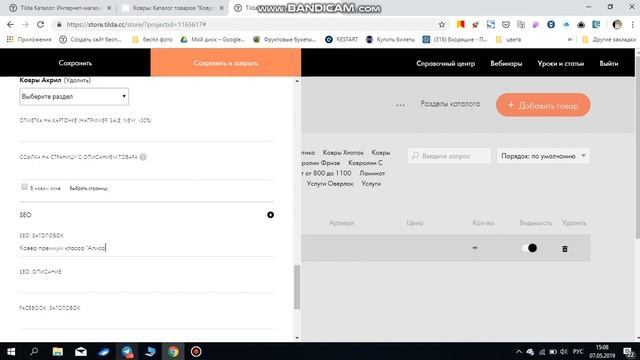Screen dimensions: 640x360
Task: Open the 'Приложения' apps shortcut
Action: point(29,40)
